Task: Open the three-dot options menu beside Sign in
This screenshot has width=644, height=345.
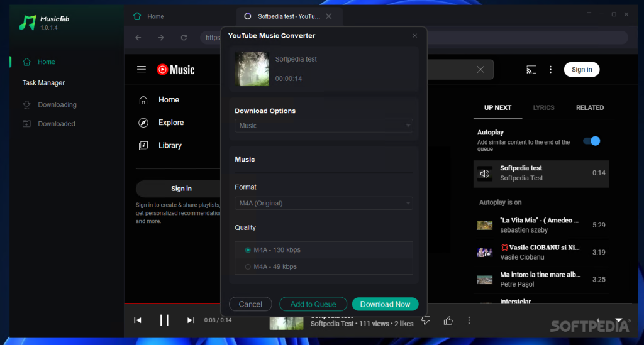Action: point(550,70)
